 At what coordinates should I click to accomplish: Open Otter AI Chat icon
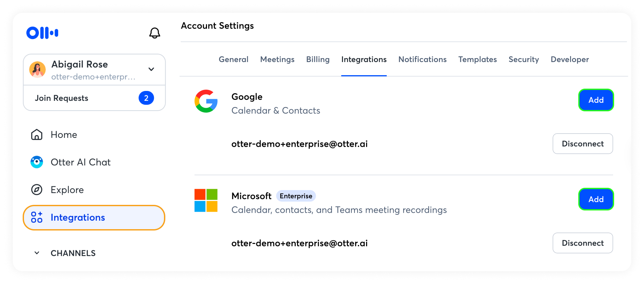point(37,162)
